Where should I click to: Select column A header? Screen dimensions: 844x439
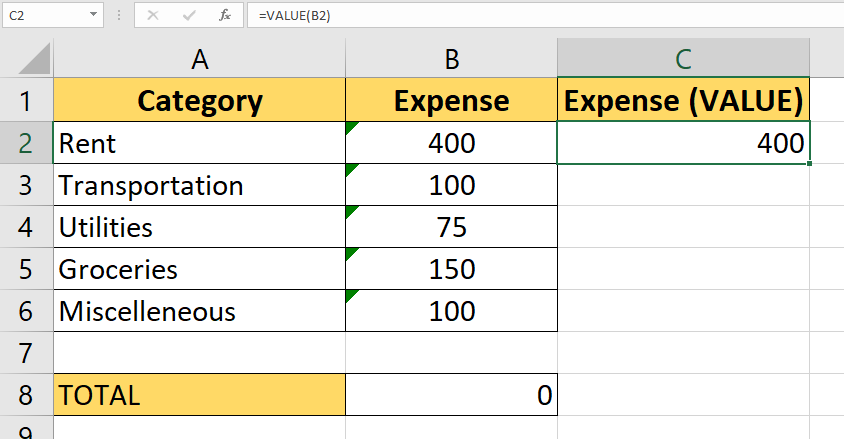pos(200,59)
